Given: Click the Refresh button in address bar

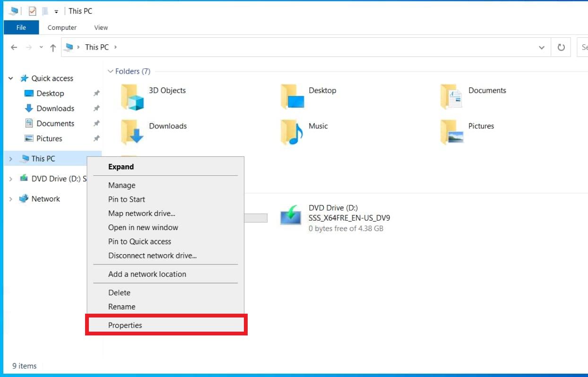Looking at the screenshot, I should coord(561,47).
